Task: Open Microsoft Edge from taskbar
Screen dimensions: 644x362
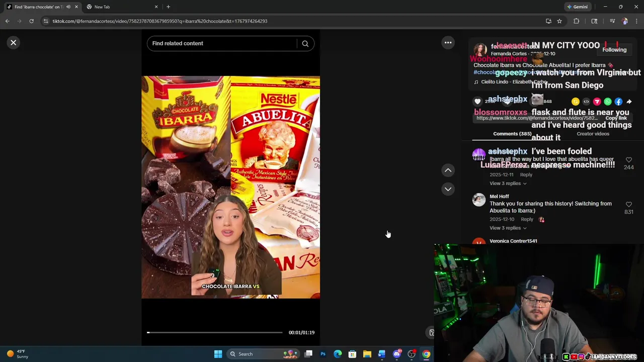Action: (338, 354)
